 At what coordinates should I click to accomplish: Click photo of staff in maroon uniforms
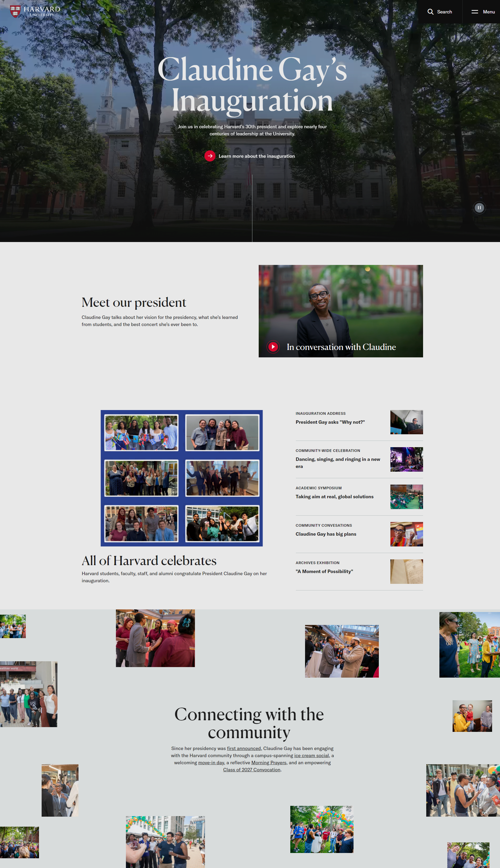[x=155, y=638]
